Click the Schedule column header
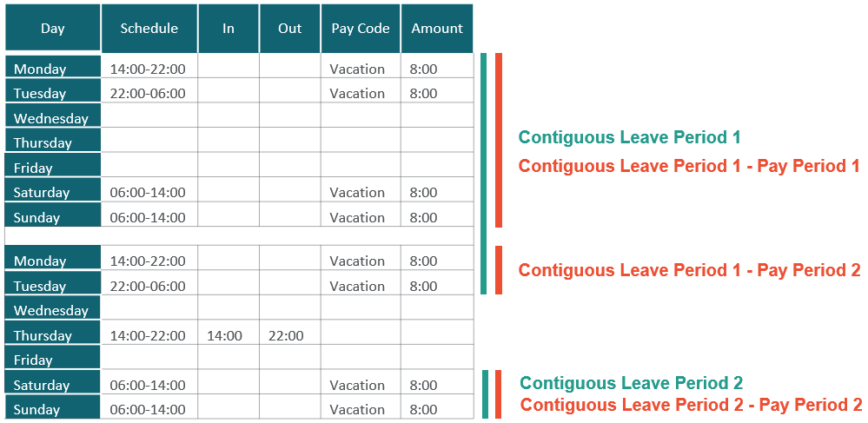The image size is (868, 423). (149, 29)
